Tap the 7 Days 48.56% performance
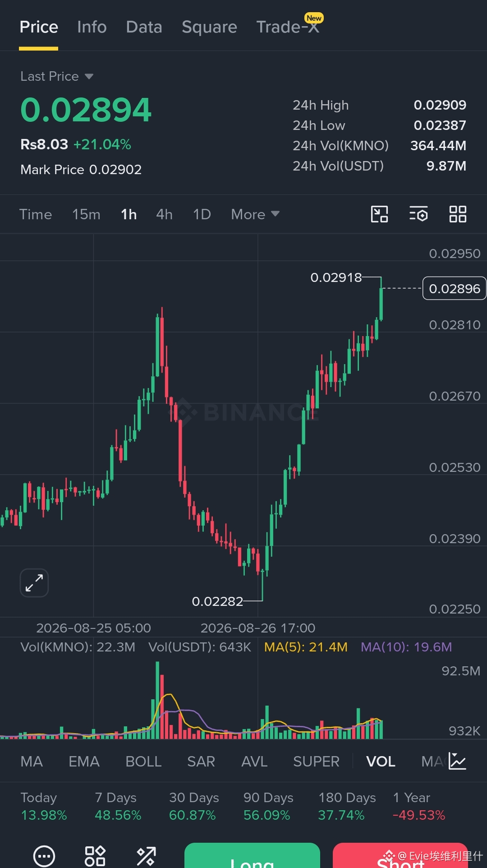Image resolution: width=487 pixels, height=868 pixels. pos(118,807)
